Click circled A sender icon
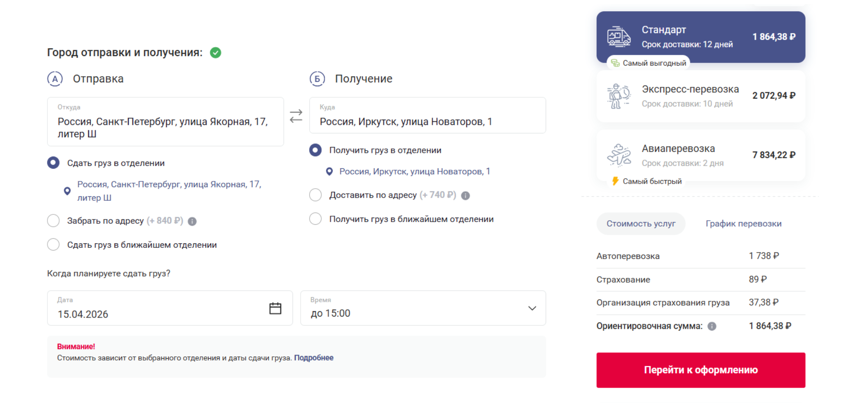This screenshot has height=403, width=868. 55,79
